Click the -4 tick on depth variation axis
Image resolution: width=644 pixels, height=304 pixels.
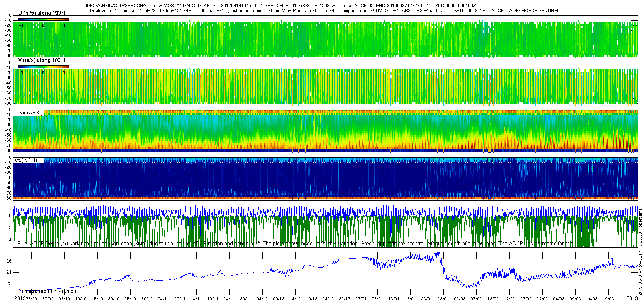pyautogui.click(x=9, y=240)
